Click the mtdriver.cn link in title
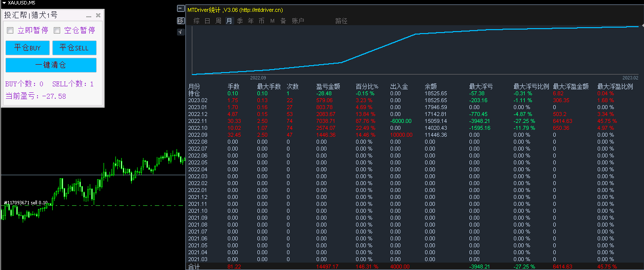Image resolution: width=644 pixels, height=270 pixels. (262, 9)
